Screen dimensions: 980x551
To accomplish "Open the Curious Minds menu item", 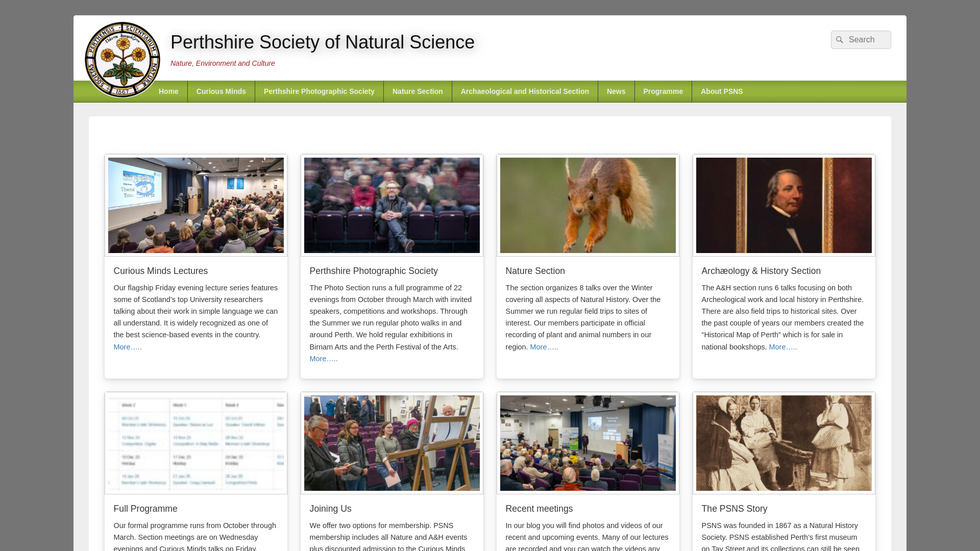I will coord(221,91).
